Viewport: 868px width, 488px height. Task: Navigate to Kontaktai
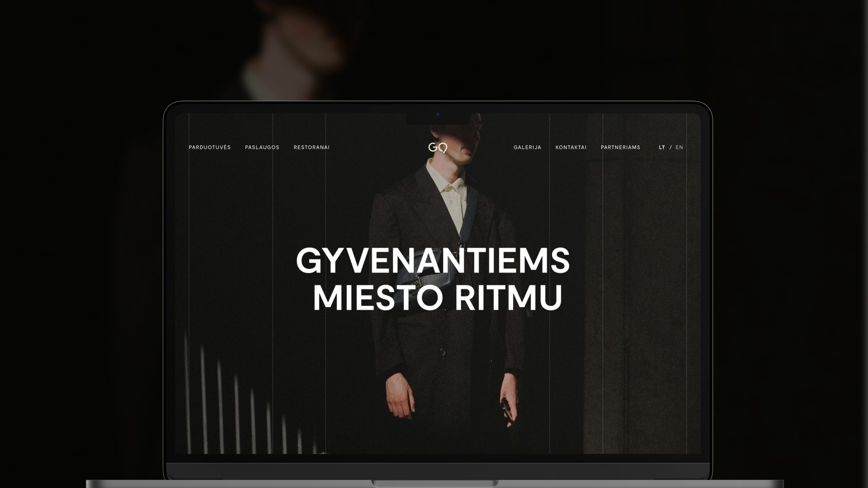571,147
